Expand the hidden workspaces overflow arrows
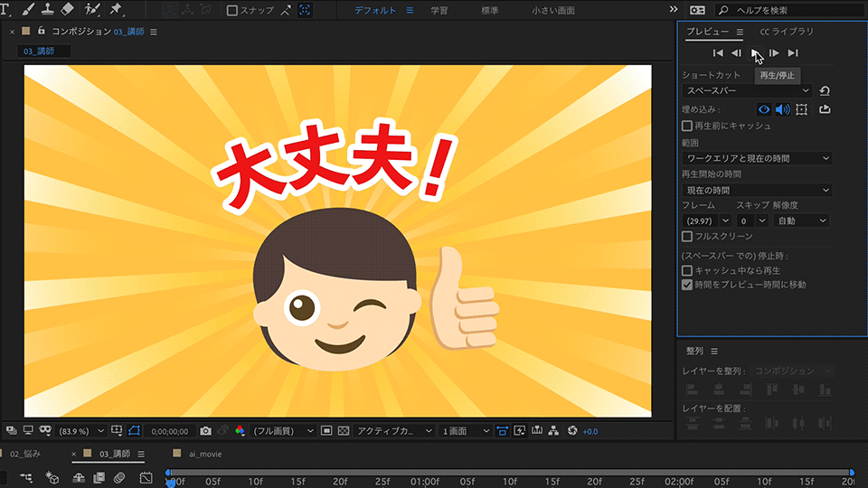This screenshot has height=488, width=868. coord(673,9)
